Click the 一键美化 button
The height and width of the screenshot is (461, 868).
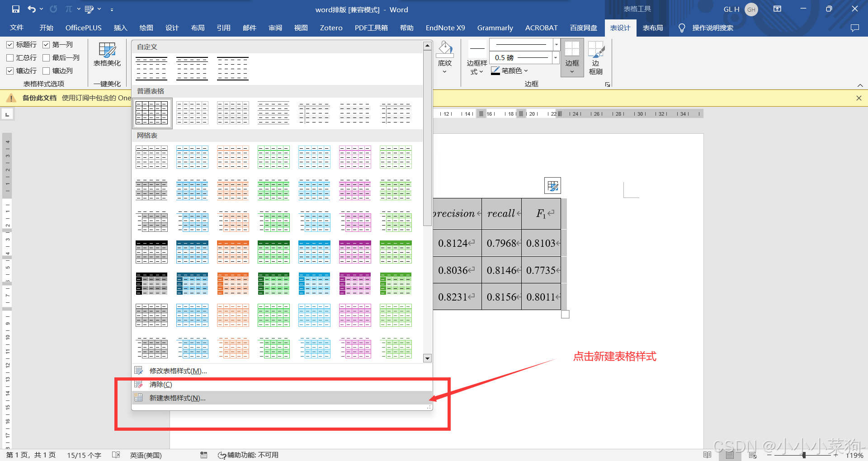coord(107,84)
